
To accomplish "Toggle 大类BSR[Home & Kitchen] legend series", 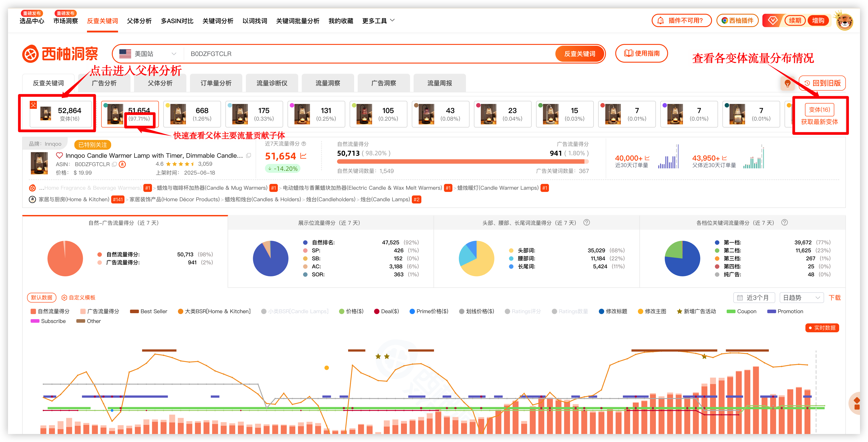I will tap(214, 311).
